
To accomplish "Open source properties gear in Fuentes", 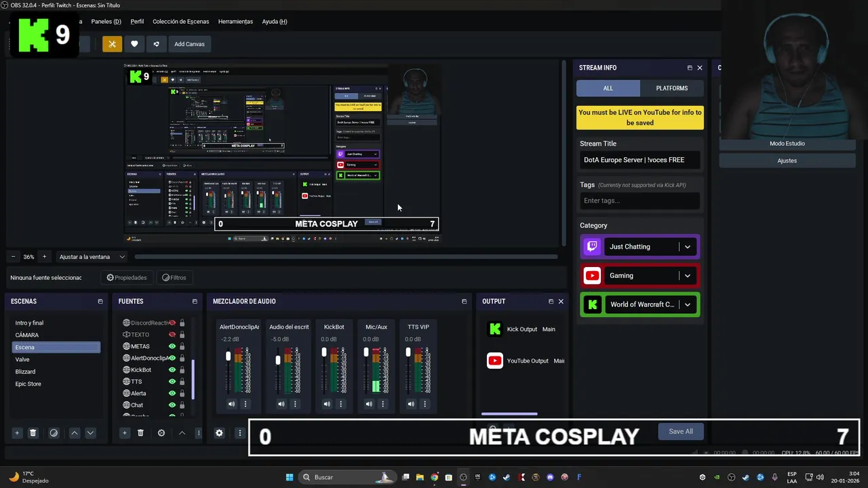I will click(161, 433).
